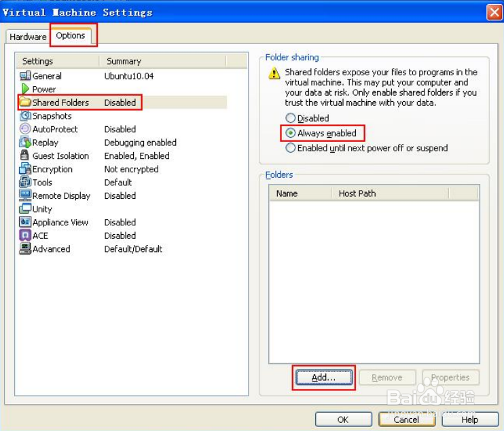
Task: Click the Guest Isolation padlock icon
Action: [24, 155]
